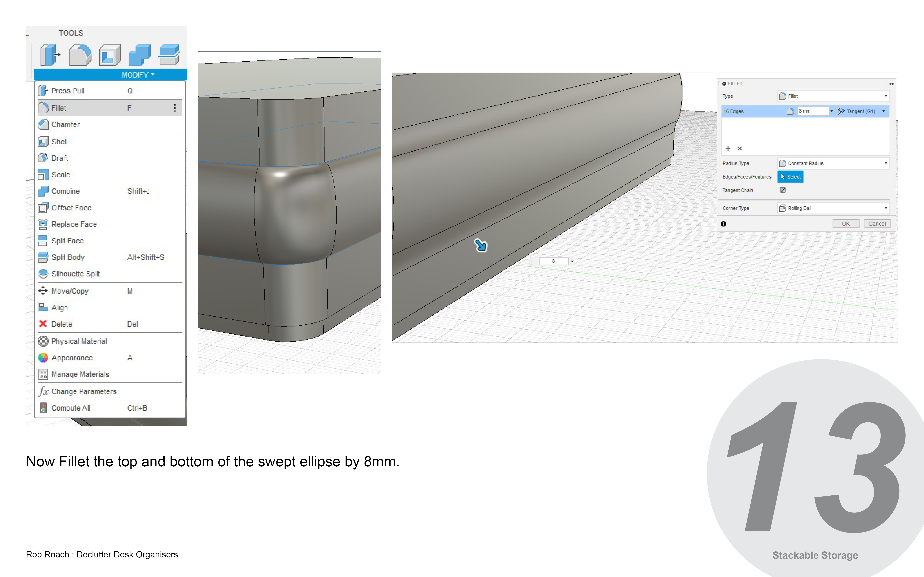
Task: Open Fillet menu item's three-dot options
Action: pos(175,108)
